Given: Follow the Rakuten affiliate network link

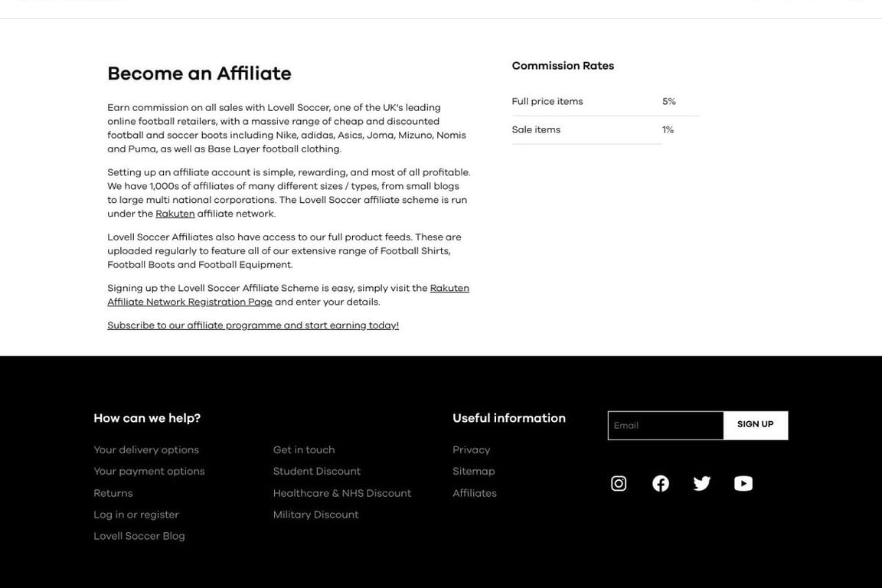Looking at the screenshot, I should click(175, 214).
